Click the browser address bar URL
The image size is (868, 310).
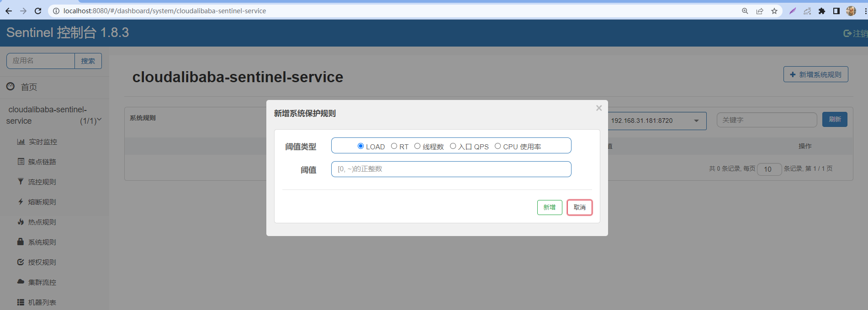point(164,11)
